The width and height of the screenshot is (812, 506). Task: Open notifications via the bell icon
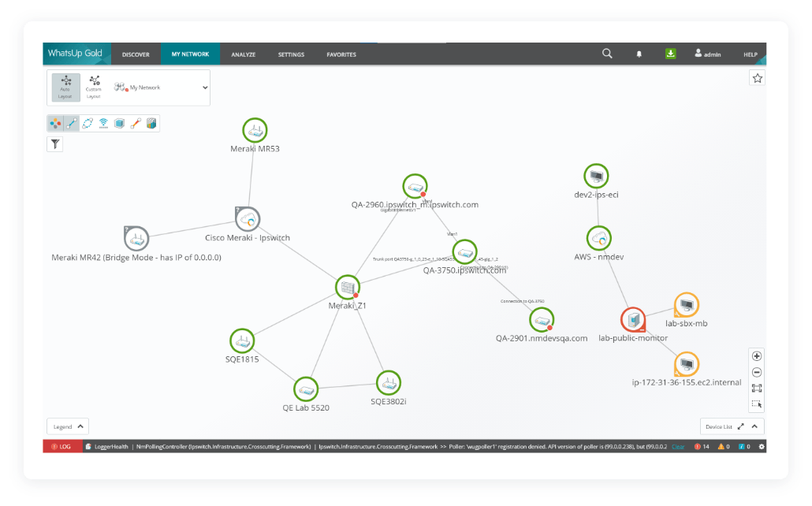point(639,53)
